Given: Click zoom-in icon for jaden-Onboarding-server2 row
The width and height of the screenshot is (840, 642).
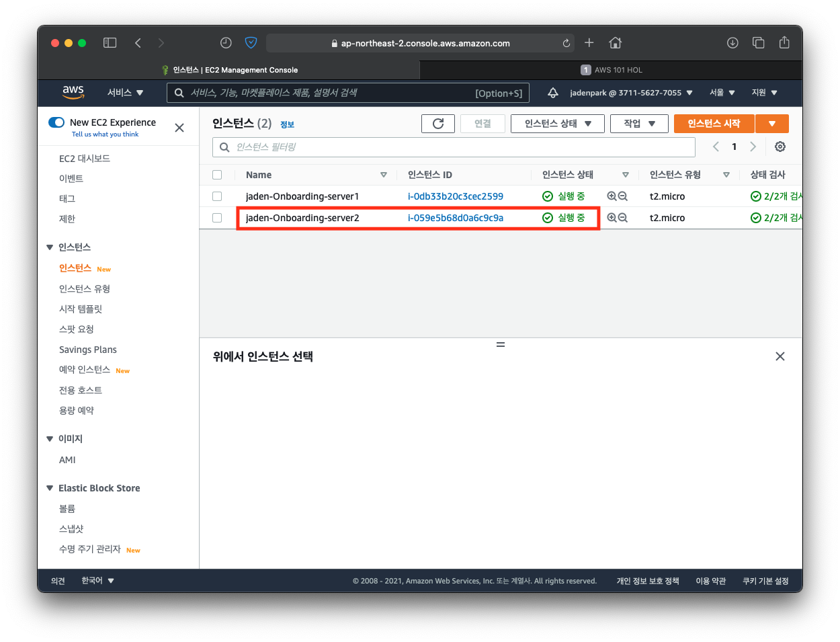Looking at the screenshot, I should pos(612,218).
